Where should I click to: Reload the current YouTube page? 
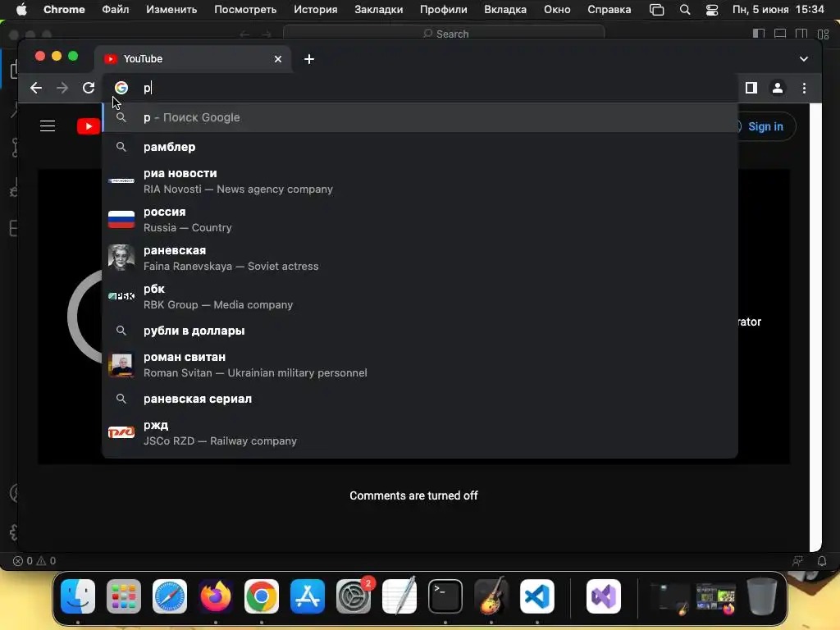(89, 88)
